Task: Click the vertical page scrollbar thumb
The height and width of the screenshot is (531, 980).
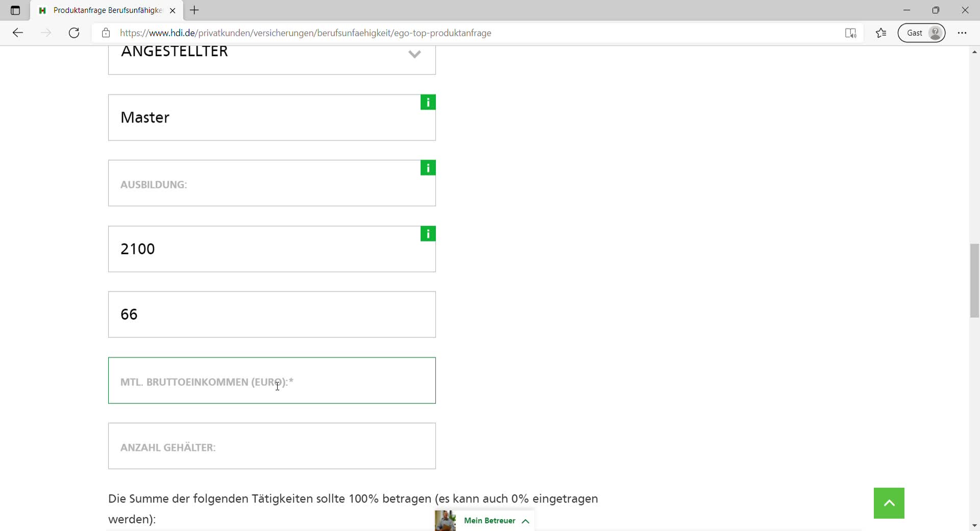Action: [974, 281]
